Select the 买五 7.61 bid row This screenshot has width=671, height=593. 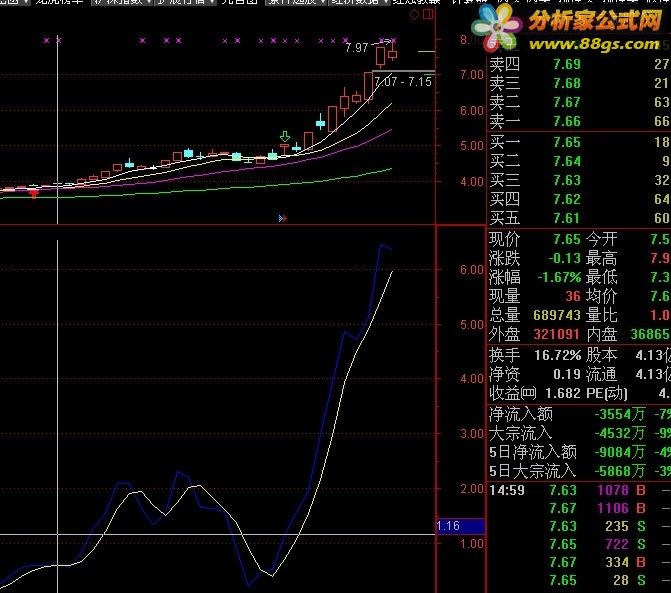580,218
